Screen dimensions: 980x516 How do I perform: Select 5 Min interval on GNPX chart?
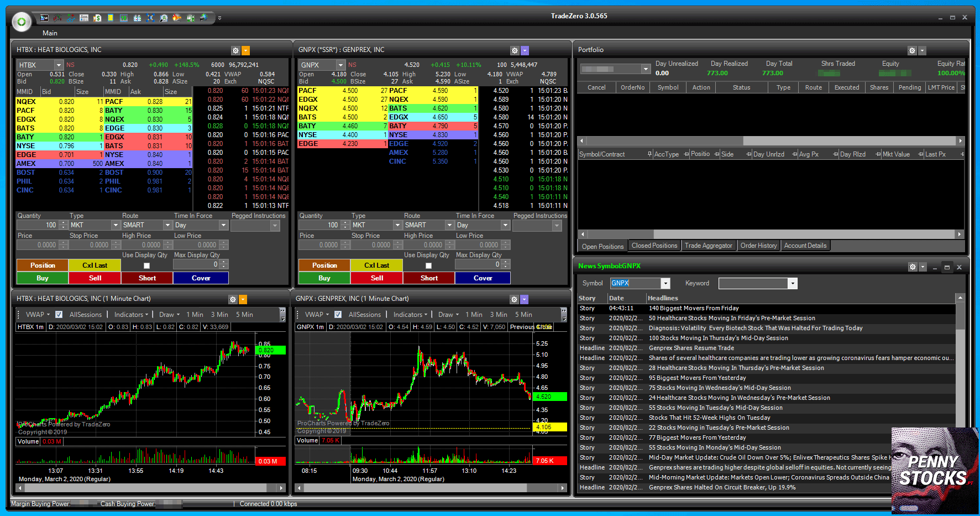tap(523, 315)
